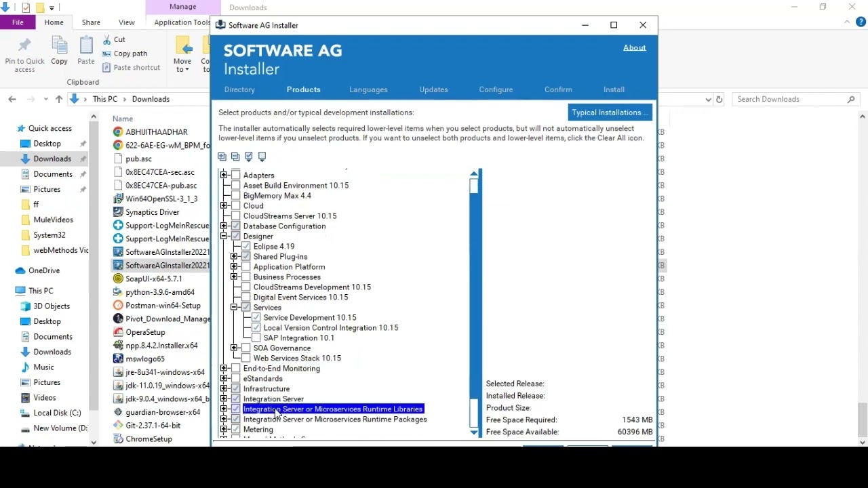Collapse the Designer tree node
The image size is (868, 488).
pos(224,237)
